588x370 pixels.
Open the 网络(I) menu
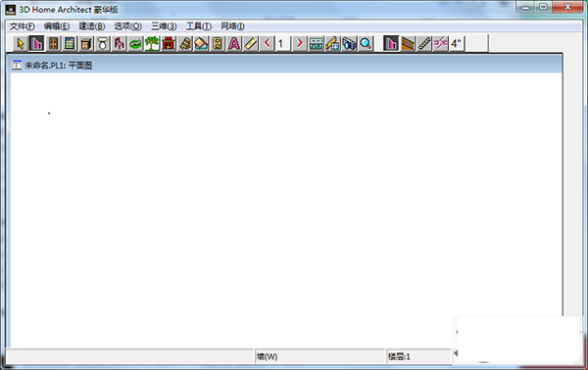[232, 26]
